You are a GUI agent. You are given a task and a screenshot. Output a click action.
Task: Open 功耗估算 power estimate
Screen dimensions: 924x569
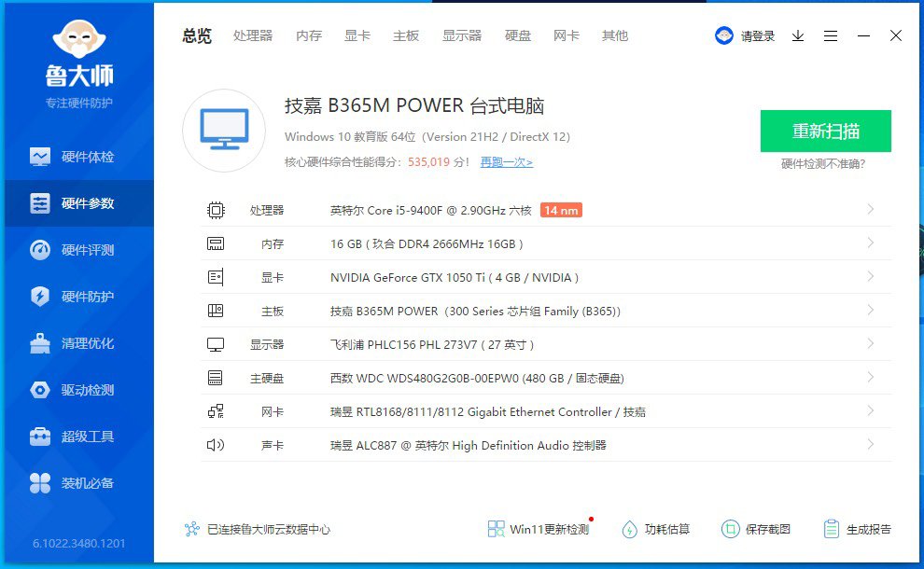pyautogui.click(x=655, y=529)
